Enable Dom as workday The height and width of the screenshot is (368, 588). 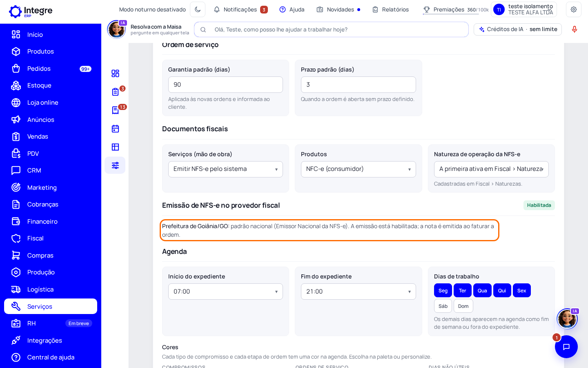click(463, 306)
